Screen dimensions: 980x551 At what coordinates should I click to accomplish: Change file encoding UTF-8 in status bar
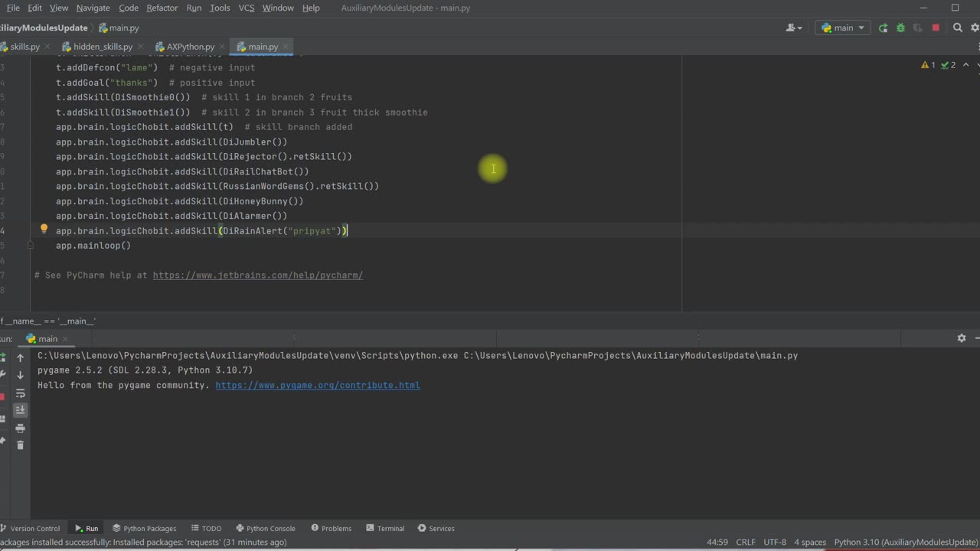[x=775, y=542]
